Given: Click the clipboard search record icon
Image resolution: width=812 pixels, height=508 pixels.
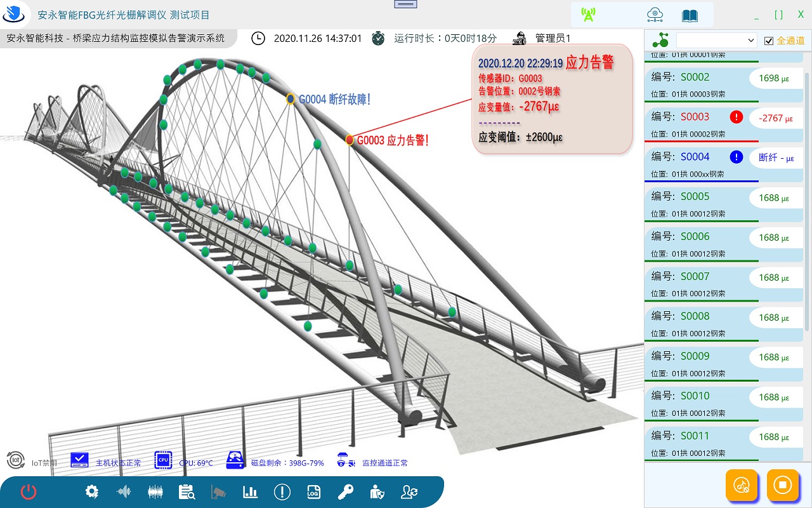Looking at the screenshot, I should point(187,491).
